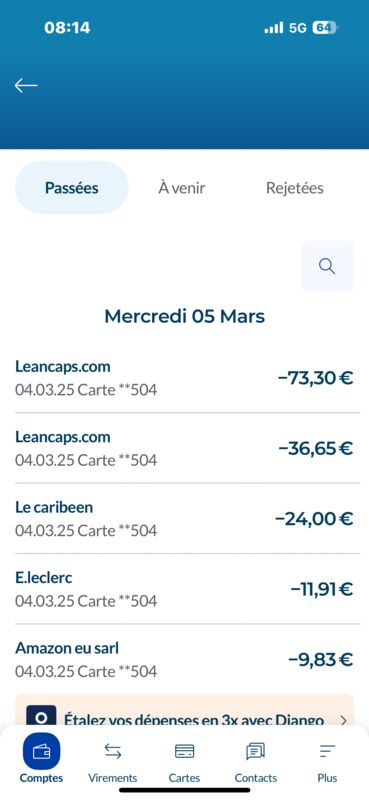369x800 pixels.
Task: Open the Plus menu icon
Action: pos(327,751)
